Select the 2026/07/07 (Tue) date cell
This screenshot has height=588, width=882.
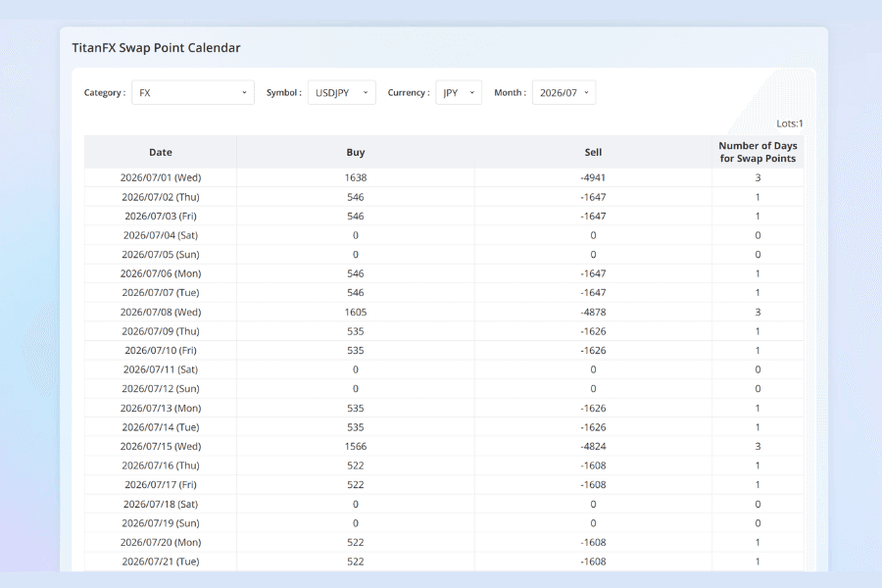click(x=161, y=293)
